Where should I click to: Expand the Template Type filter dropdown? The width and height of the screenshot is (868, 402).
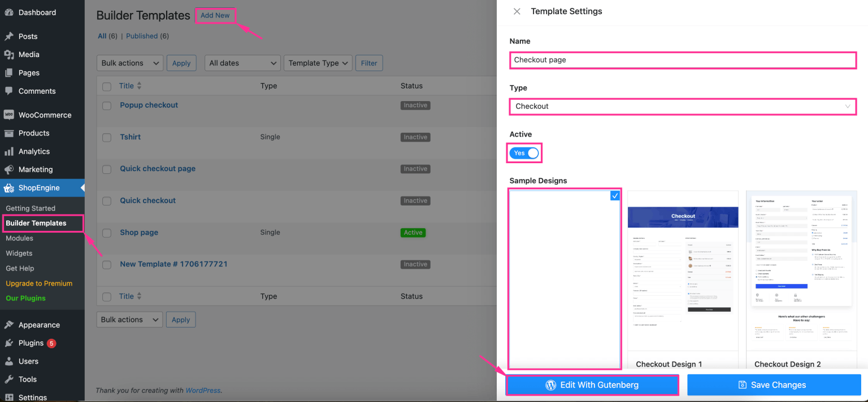318,63
